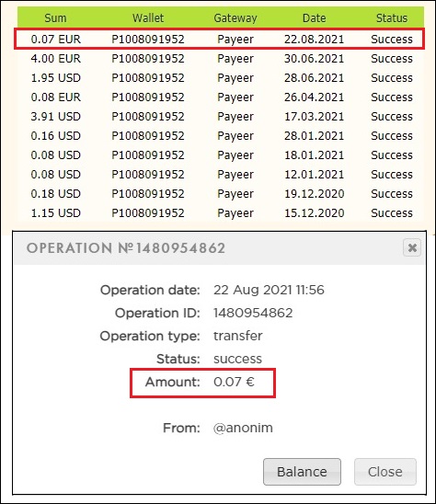Click the date 22.08.2021
This screenshot has height=504, width=436.
(x=315, y=40)
